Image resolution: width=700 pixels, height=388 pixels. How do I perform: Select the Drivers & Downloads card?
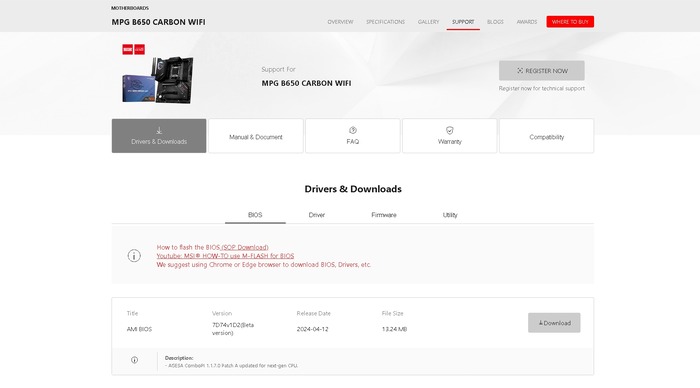click(159, 136)
